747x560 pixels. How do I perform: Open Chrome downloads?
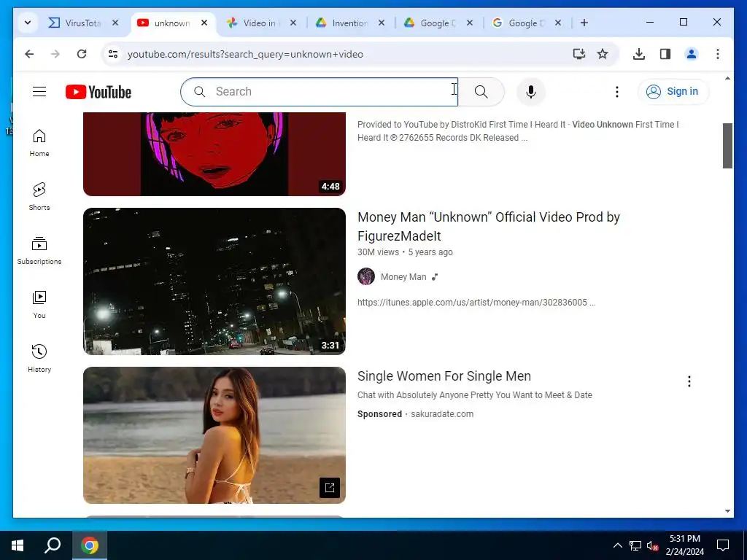click(x=639, y=54)
